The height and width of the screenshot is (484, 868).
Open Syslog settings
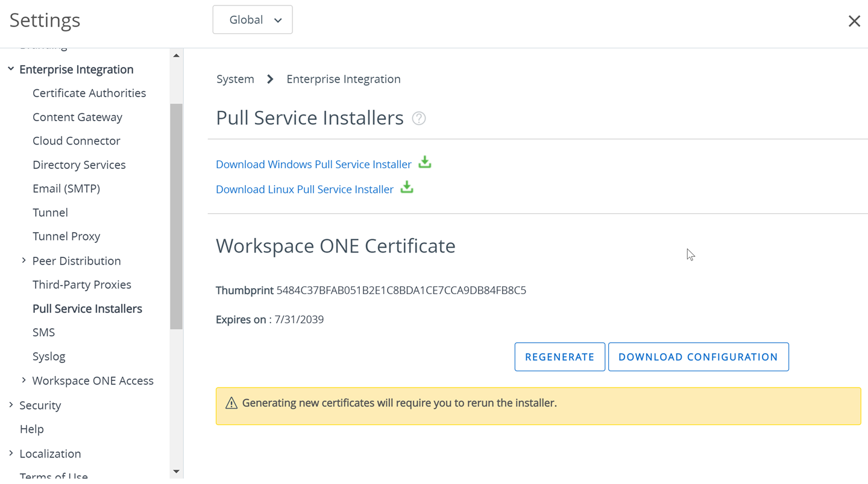coord(49,356)
